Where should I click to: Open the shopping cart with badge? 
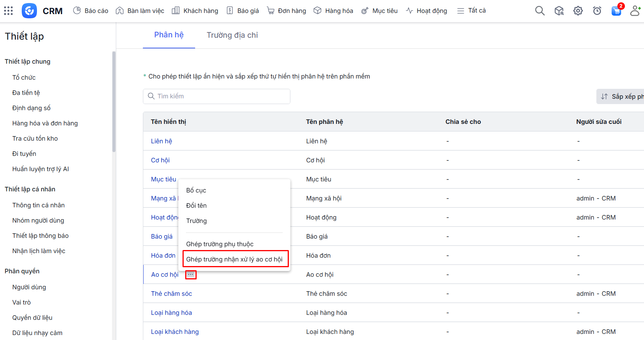[x=616, y=11]
